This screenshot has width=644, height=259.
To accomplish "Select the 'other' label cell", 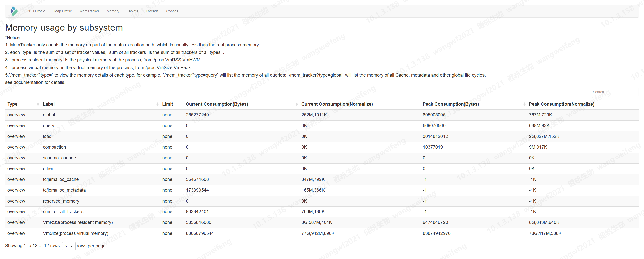I will click(100, 169).
